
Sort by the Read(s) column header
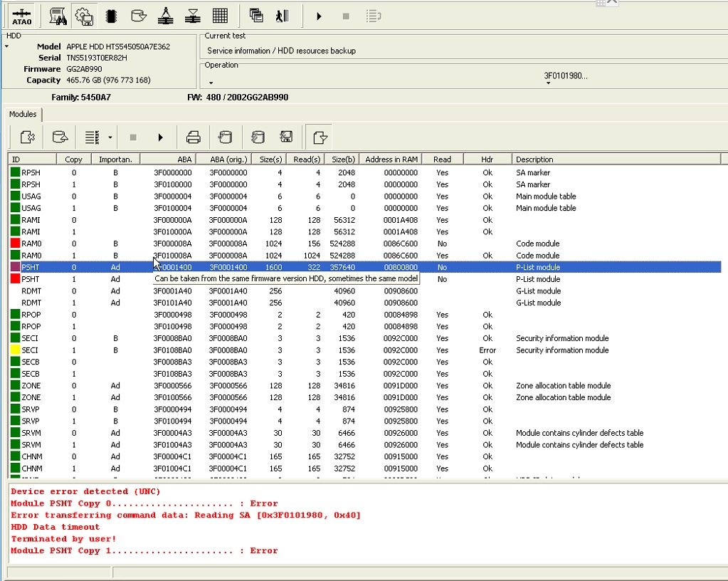click(305, 159)
